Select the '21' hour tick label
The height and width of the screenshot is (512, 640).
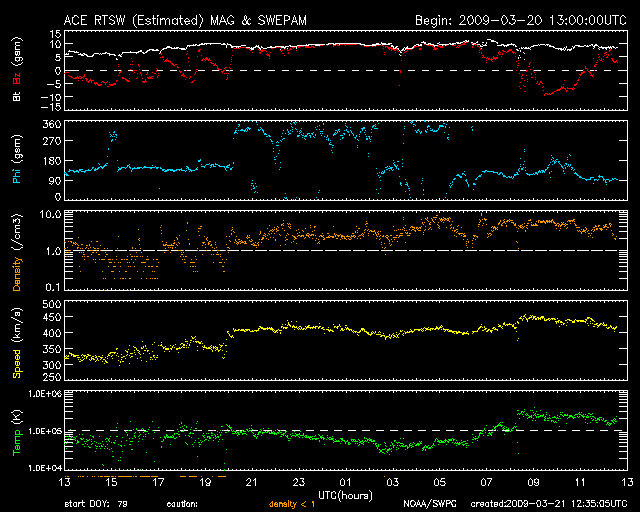pos(252,483)
